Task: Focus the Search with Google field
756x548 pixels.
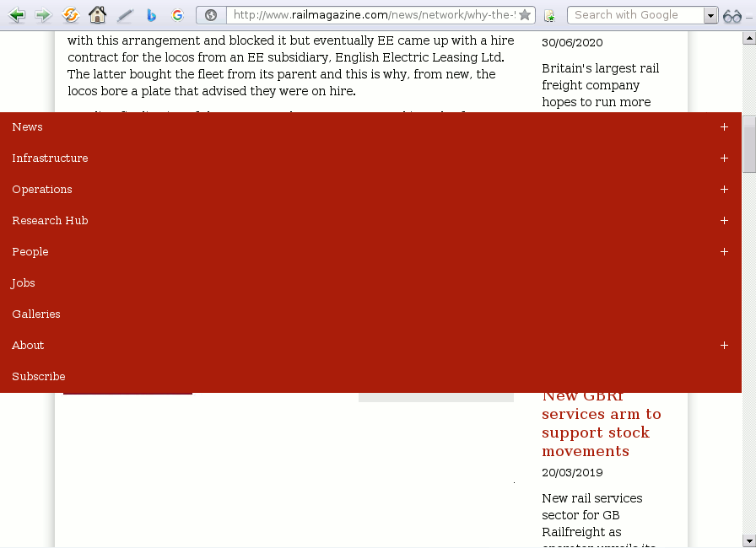Action: click(x=635, y=15)
